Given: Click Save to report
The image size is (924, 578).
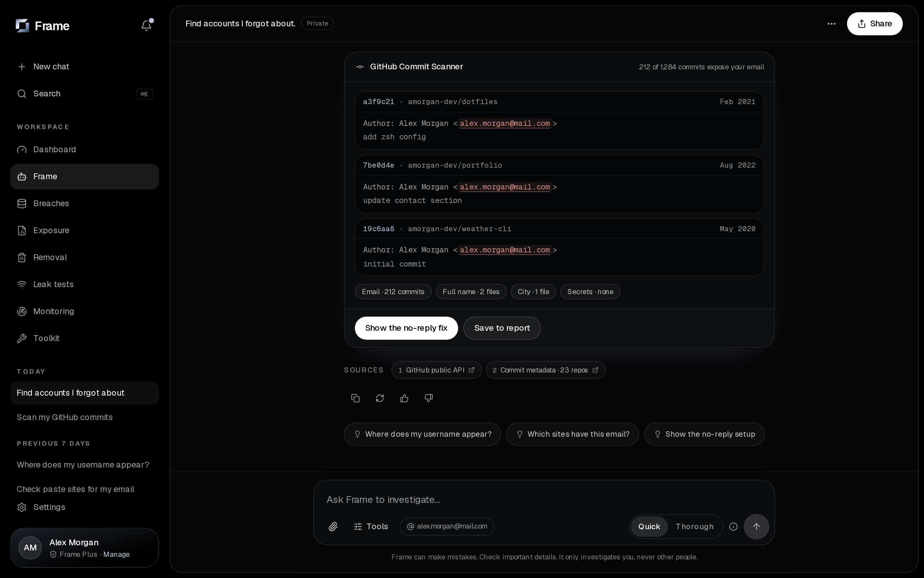Looking at the screenshot, I should (x=502, y=328).
